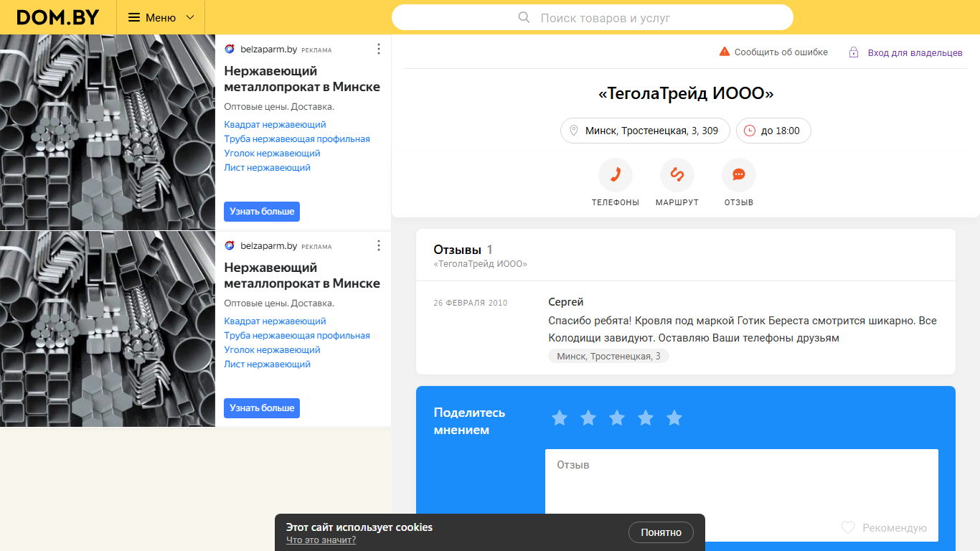Click company title «ТеголаТрейд ИООО»
Viewport: 980px width, 551px height.
click(x=686, y=93)
